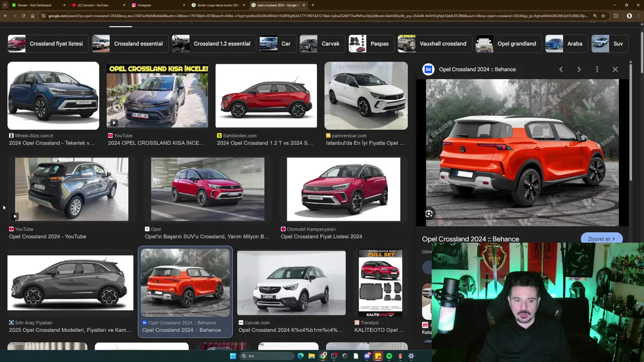The width and height of the screenshot is (644, 362).
Task: Select the Araba suggestion chip
Action: coord(567,44)
